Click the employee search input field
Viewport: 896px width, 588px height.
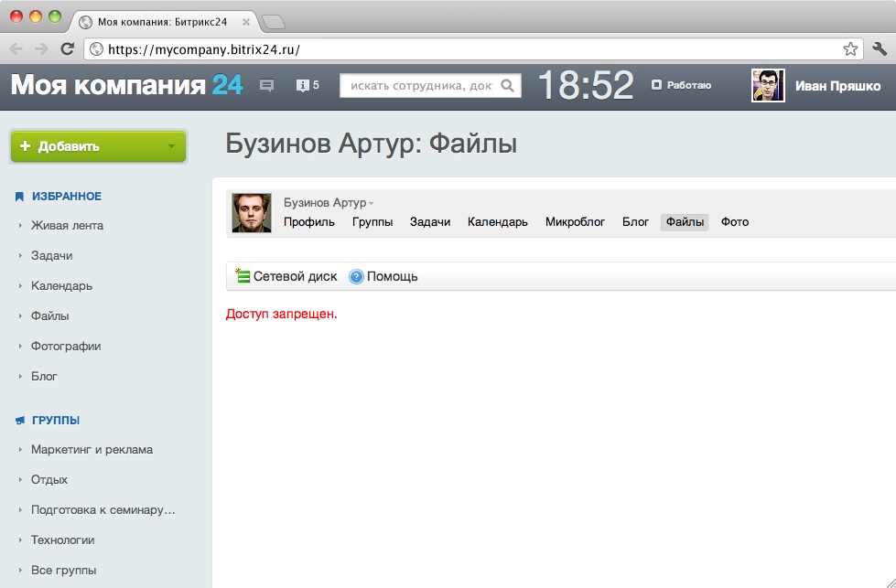pyautogui.click(x=419, y=86)
